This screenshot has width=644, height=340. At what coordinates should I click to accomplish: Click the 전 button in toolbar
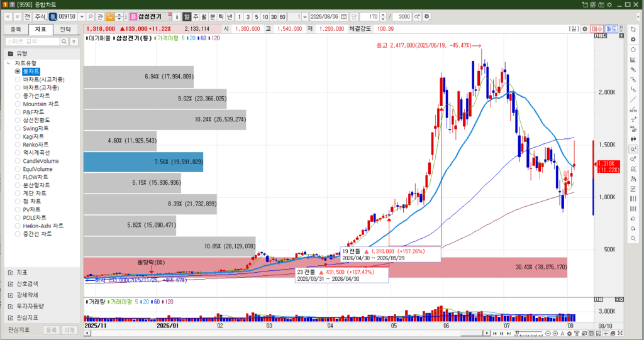(x=27, y=17)
